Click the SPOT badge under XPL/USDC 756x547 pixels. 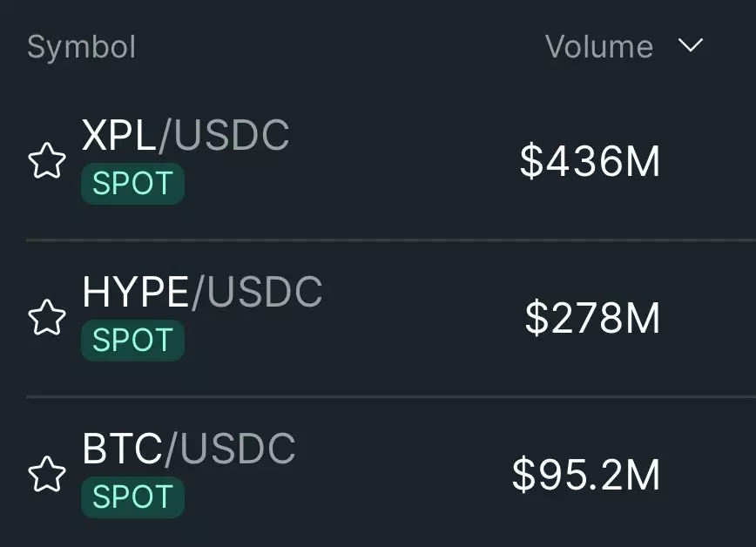[132, 183]
